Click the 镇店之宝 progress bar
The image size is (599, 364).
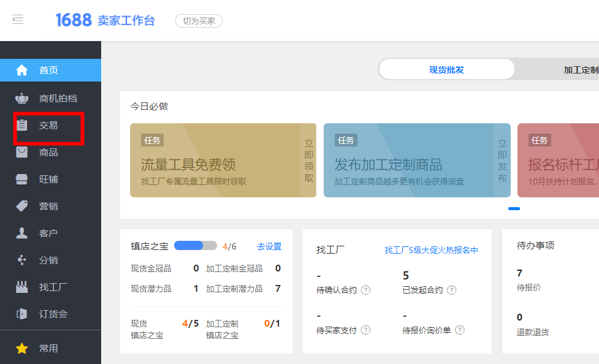tap(194, 245)
